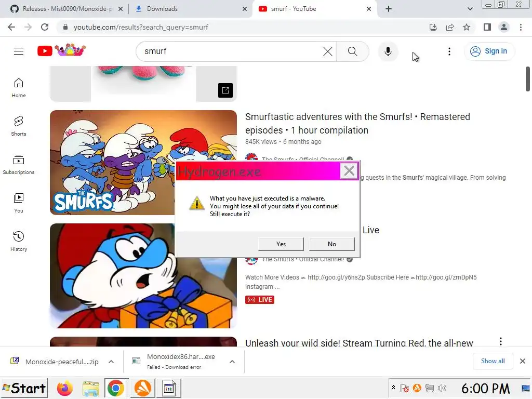Go to Home in sidebar
This screenshot has width=532, height=399.
[x=19, y=88]
